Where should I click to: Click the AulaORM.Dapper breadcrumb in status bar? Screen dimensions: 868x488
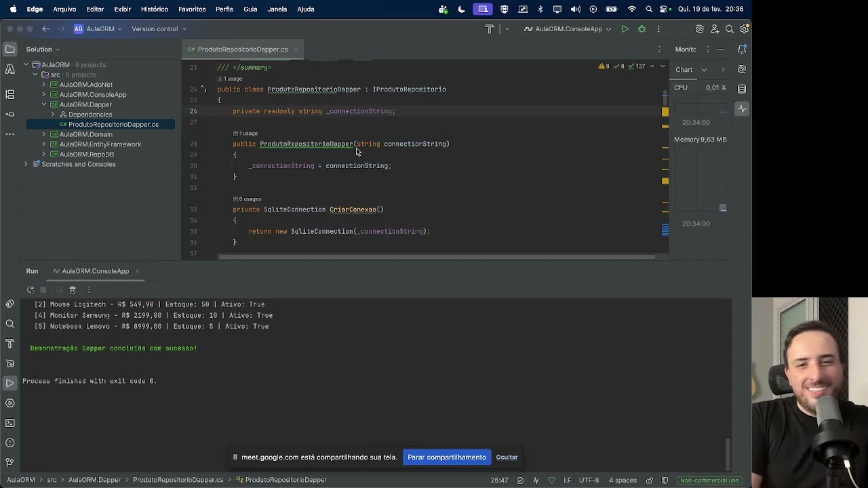(x=94, y=480)
